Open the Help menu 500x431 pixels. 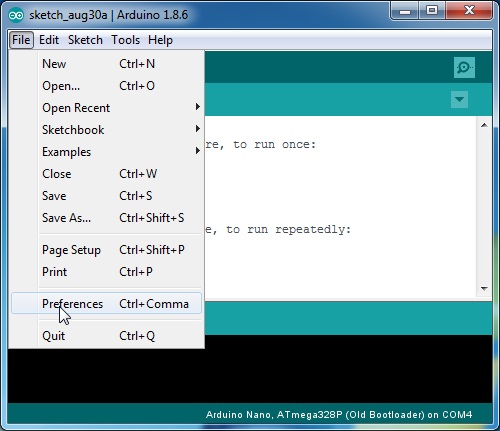point(160,40)
